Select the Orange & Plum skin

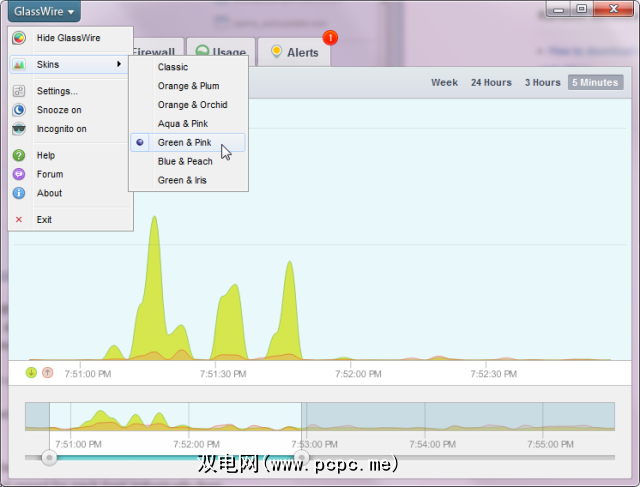(x=188, y=86)
